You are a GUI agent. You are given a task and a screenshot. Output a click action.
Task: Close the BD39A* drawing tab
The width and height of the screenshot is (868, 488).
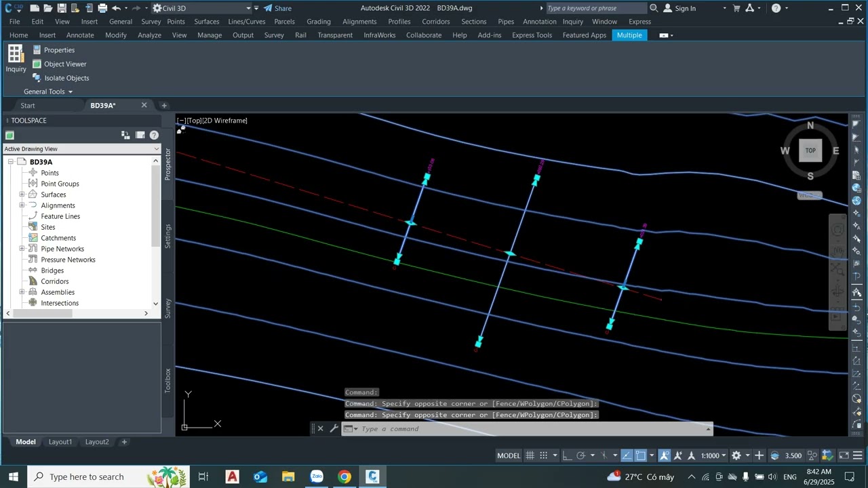(144, 105)
